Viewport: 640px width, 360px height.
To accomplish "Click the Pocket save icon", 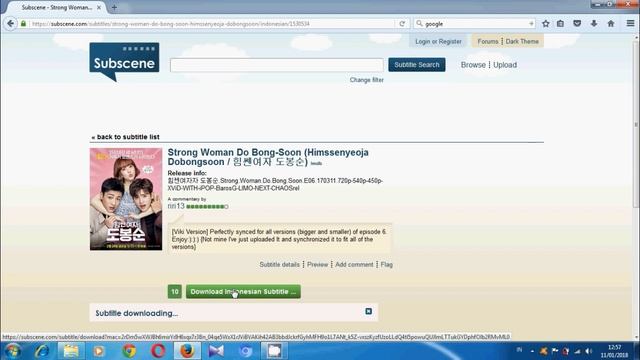I will coord(577,24).
